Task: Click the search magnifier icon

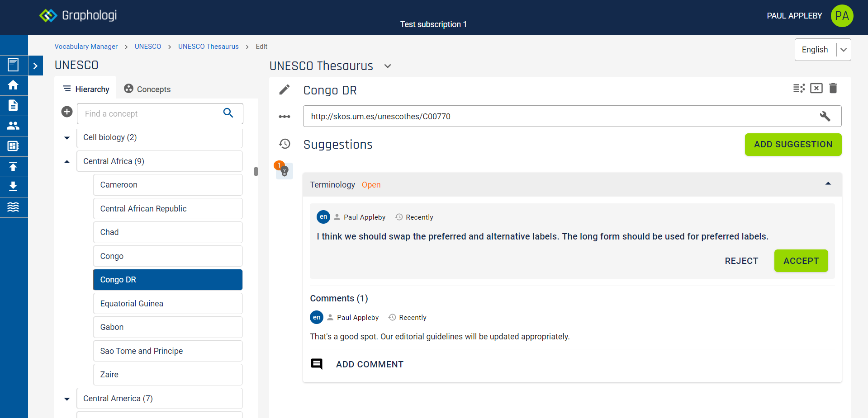Action: [x=228, y=113]
